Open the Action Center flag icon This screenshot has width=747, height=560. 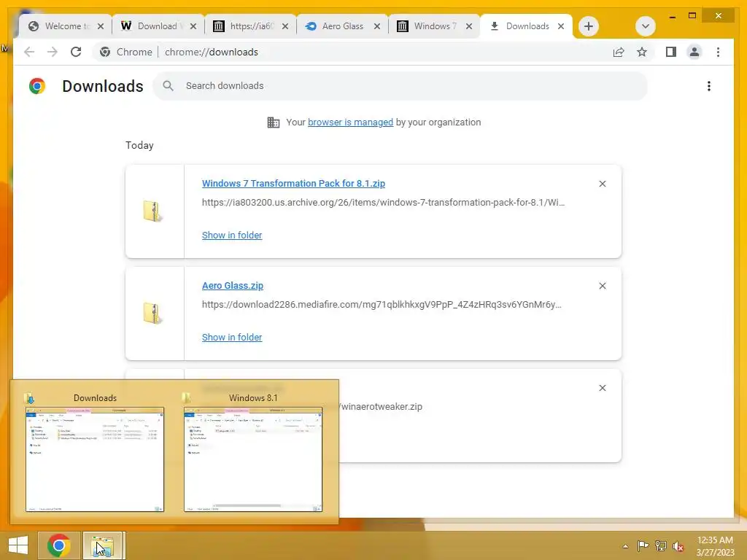[643, 546]
